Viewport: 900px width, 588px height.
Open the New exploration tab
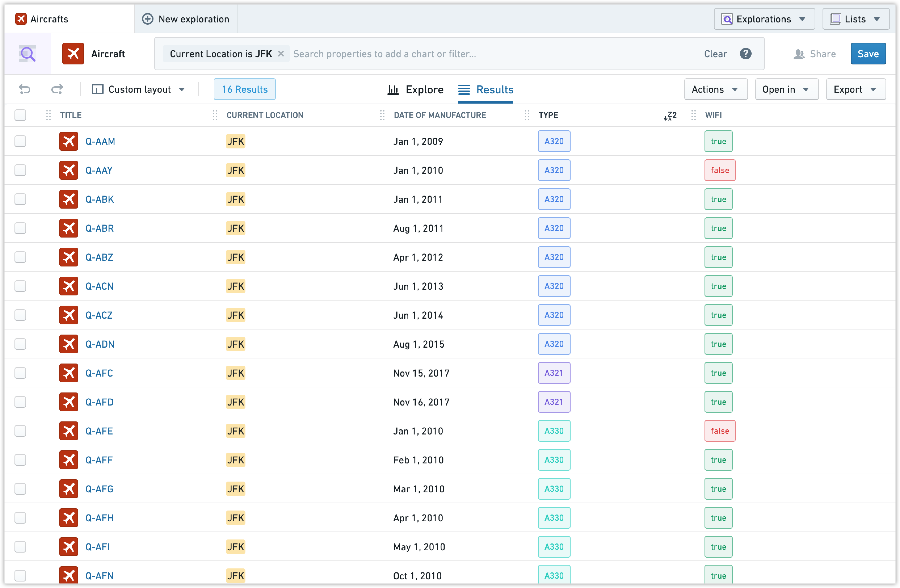(186, 19)
